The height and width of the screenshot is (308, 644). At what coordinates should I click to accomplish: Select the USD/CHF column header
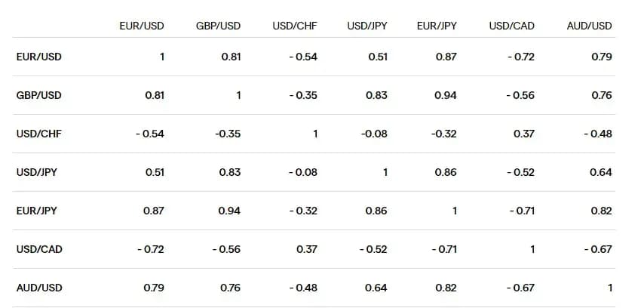pos(295,26)
